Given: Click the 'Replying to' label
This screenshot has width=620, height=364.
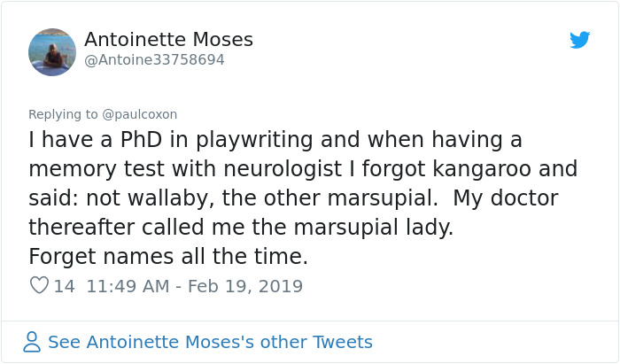Looking at the screenshot, I should [x=64, y=114].
